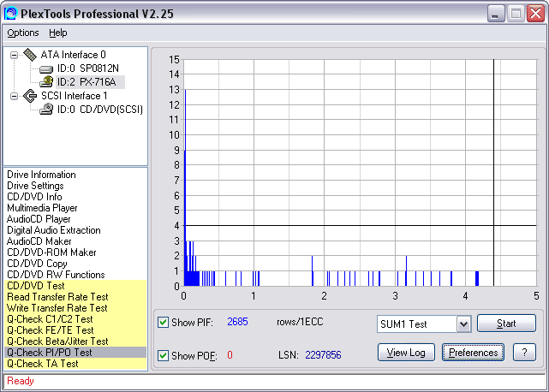This screenshot has height=392, width=549.
Task: Open CD/DVD-ROM Maker
Action: point(51,252)
